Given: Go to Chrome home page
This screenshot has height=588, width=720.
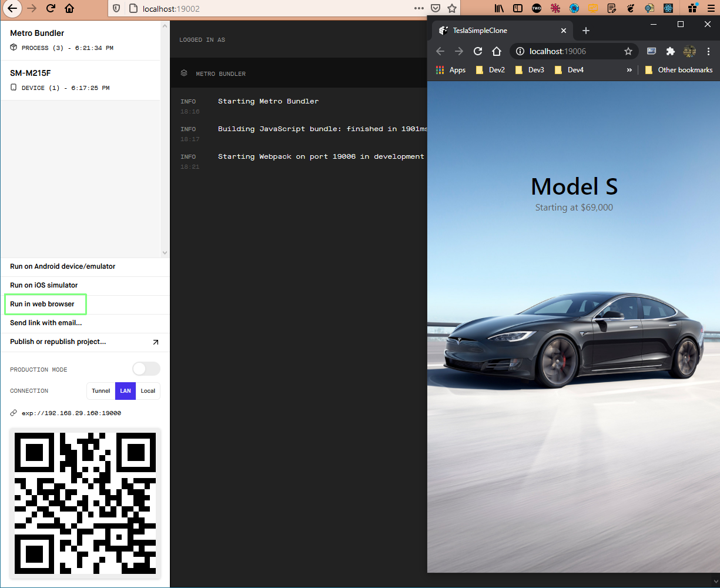Looking at the screenshot, I should (497, 51).
